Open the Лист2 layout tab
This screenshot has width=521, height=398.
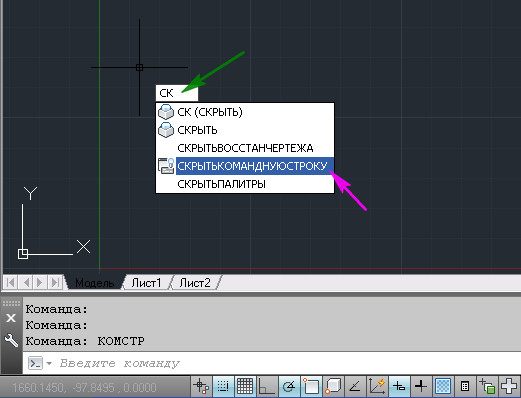tap(195, 283)
